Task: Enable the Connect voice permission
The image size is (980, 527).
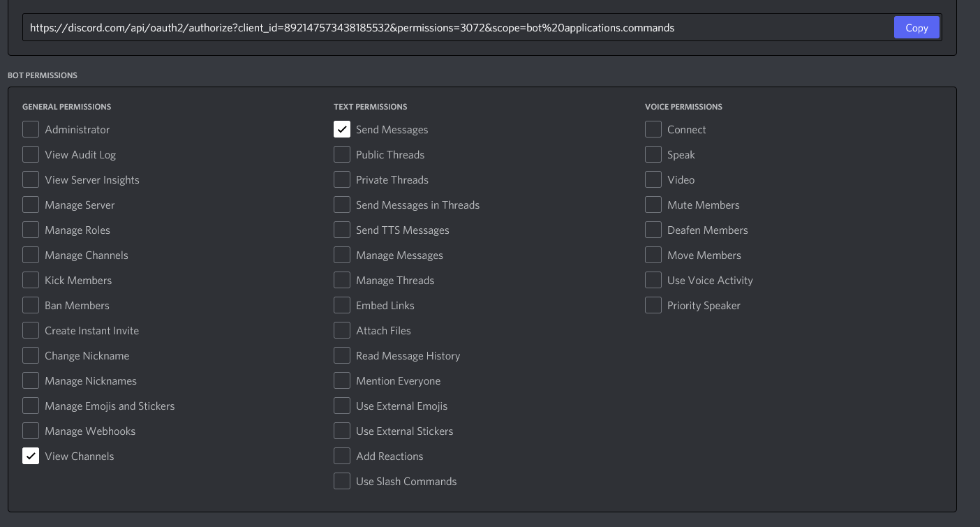Action: click(x=653, y=129)
